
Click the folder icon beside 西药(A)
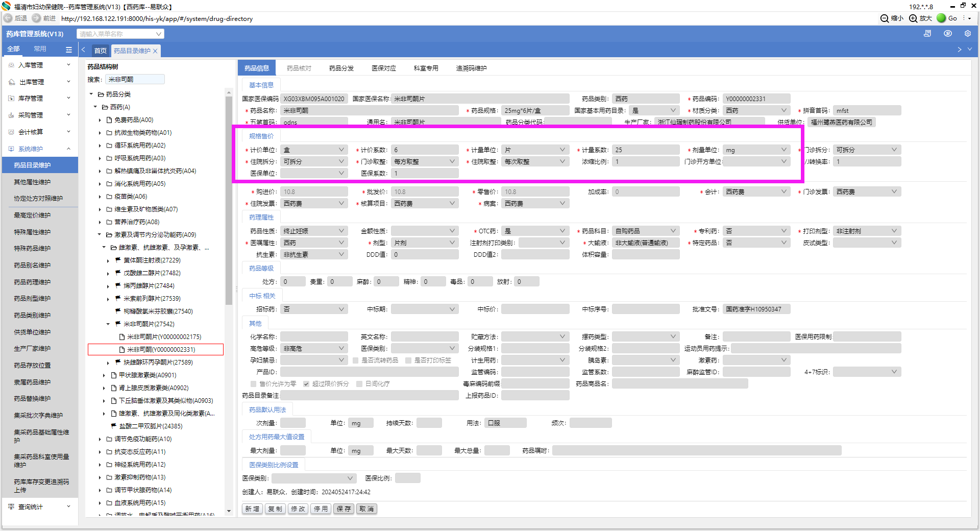click(105, 107)
